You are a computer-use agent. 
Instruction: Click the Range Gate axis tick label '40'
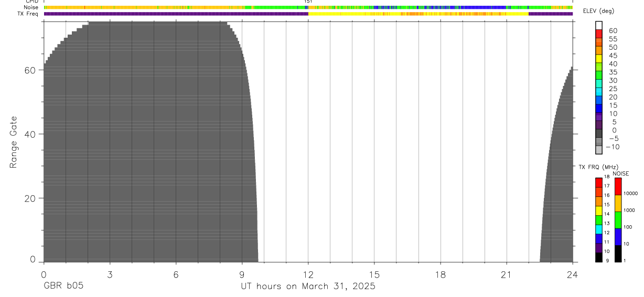tap(29, 134)
